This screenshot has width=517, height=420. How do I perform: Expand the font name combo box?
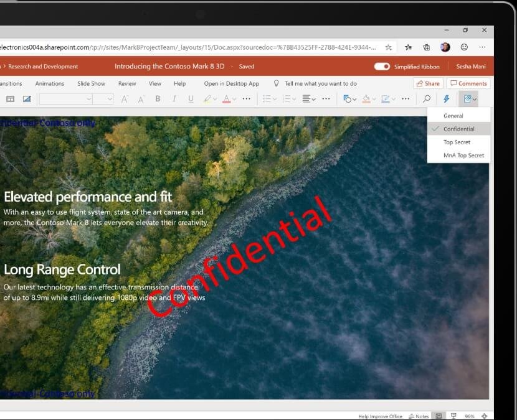click(88, 99)
